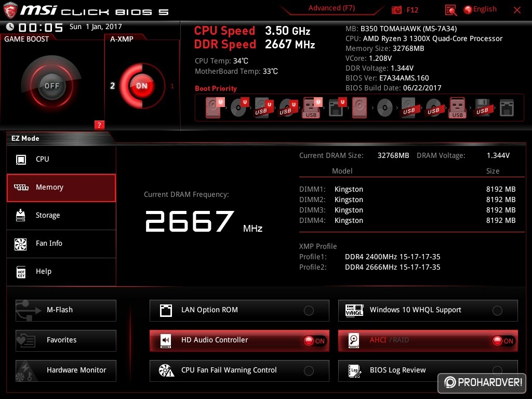Image resolution: width=532 pixels, height=399 pixels.
Task: Select the UEFI hard disk boot device
Action: coord(215,108)
